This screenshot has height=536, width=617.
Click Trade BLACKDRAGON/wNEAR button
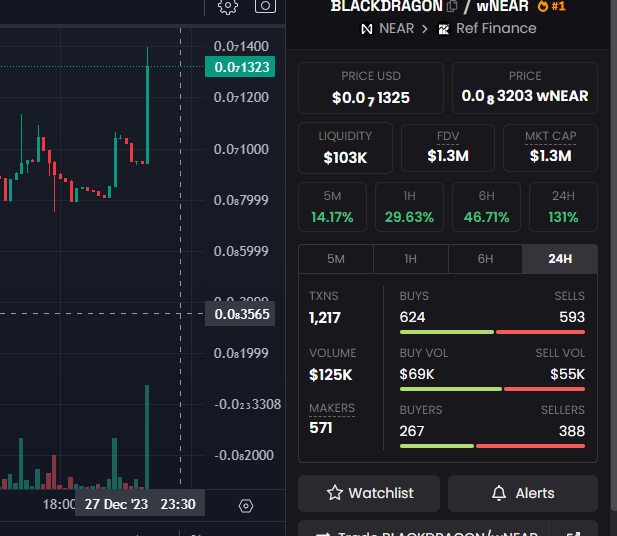pos(423,530)
